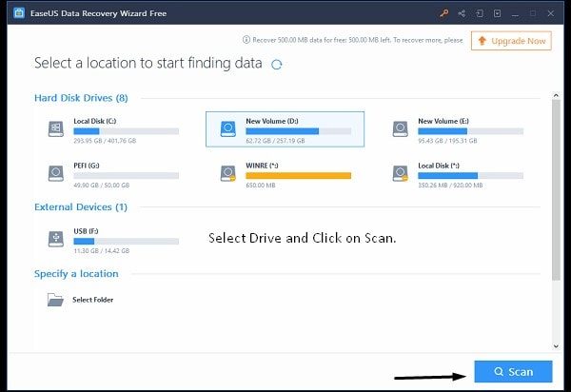Select the Local Disk (C:) drive icon
This screenshot has width=571, height=392.
pyautogui.click(x=56, y=128)
